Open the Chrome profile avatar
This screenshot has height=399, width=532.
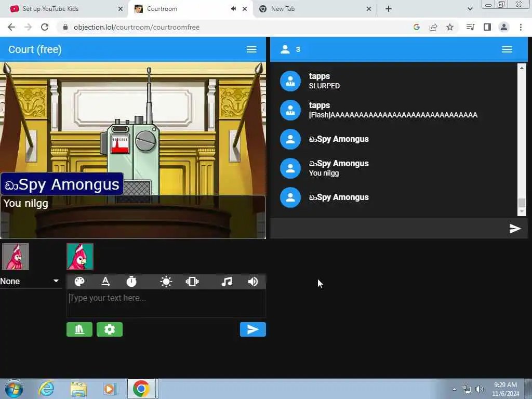(504, 27)
